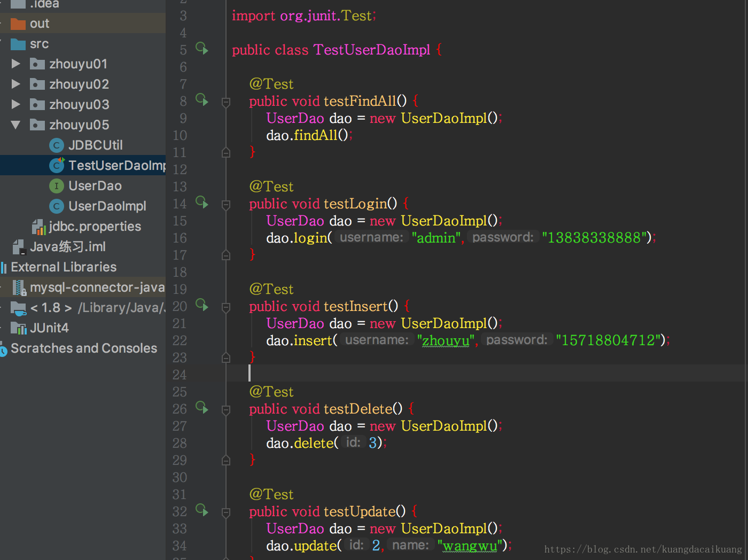Fold the testLogin method at line 14
The width and height of the screenshot is (748, 560).
[x=226, y=205]
